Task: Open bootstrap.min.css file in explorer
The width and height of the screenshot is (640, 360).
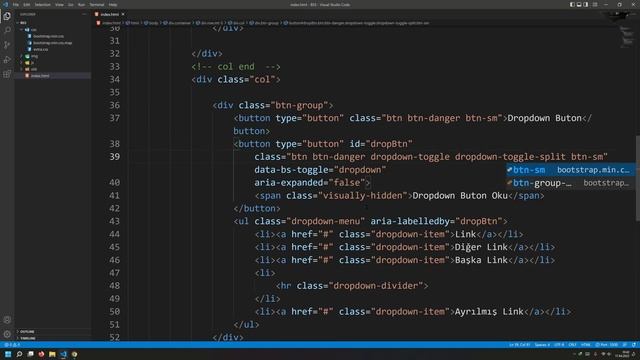Action: click(48, 36)
